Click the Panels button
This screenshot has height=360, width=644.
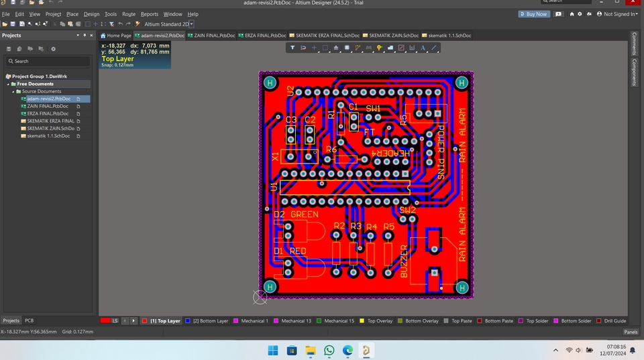(x=631, y=332)
